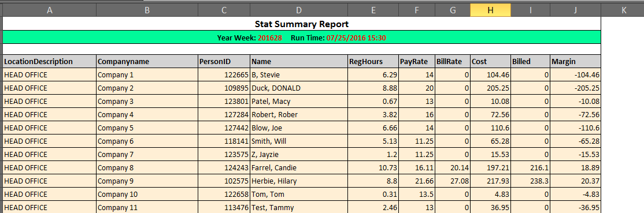Screen dimensions: 644x213
Task: Click the Margin cell showing -205.25
Action: (x=575, y=88)
